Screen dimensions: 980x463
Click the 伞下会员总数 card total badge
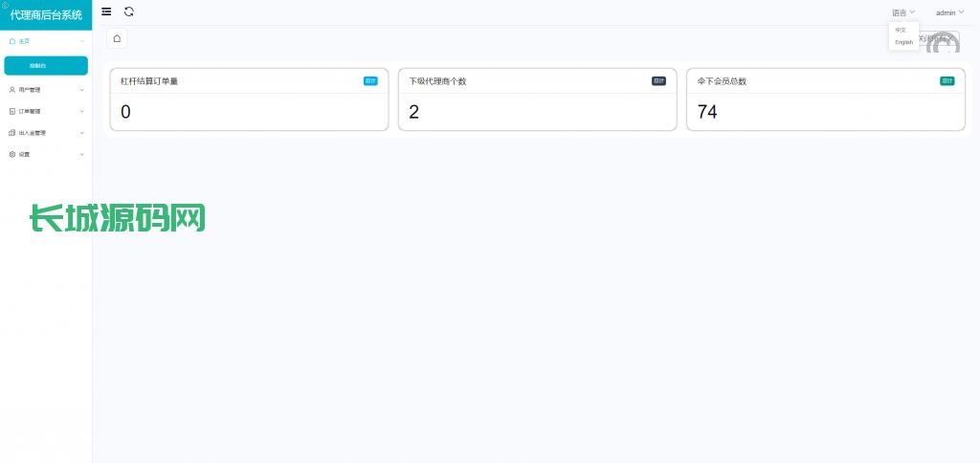click(x=947, y=81)
